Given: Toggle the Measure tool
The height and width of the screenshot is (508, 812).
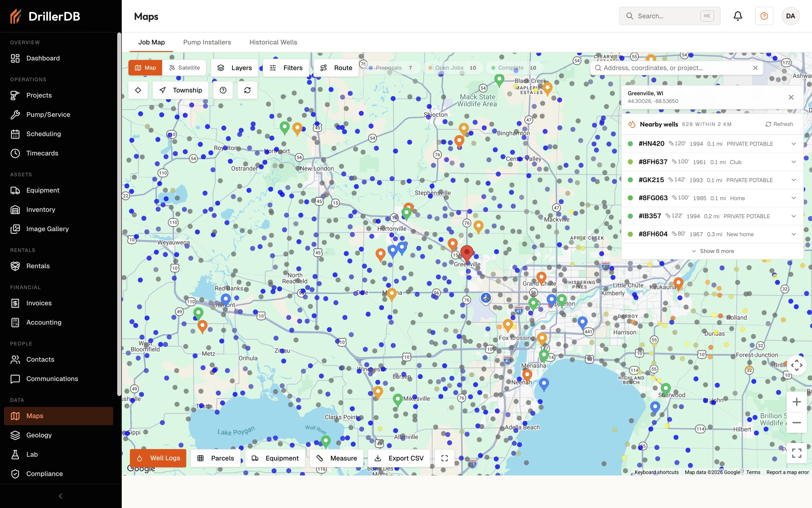Looking at the screenshot, I should (336, 458).
